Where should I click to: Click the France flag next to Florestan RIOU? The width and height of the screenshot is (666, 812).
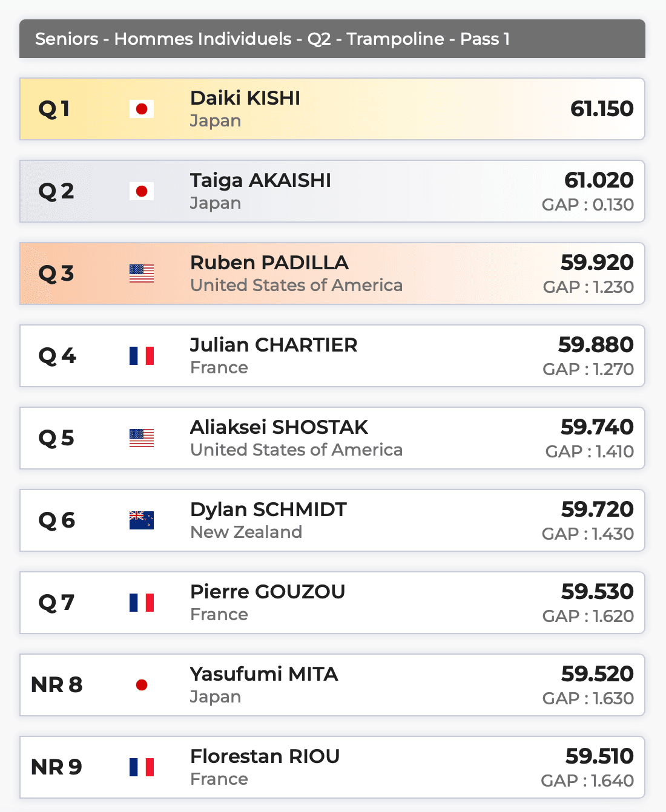142,767
